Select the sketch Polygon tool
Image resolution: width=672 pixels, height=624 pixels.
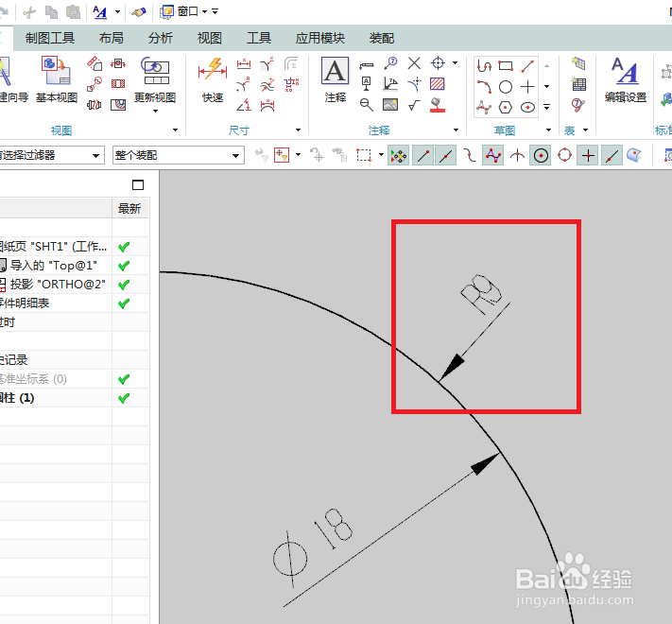click(x=506, y=107)
